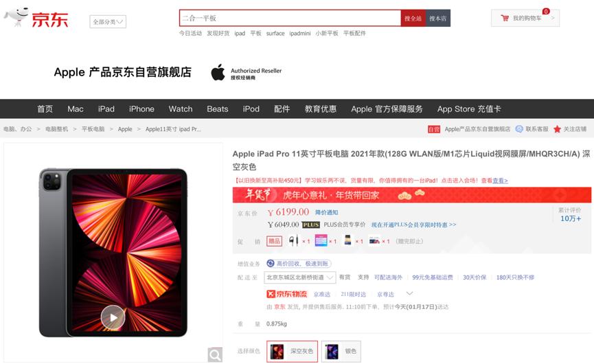Click hot search term surface
This screenshot has width=594, height=364.
[x=275, y=34]
